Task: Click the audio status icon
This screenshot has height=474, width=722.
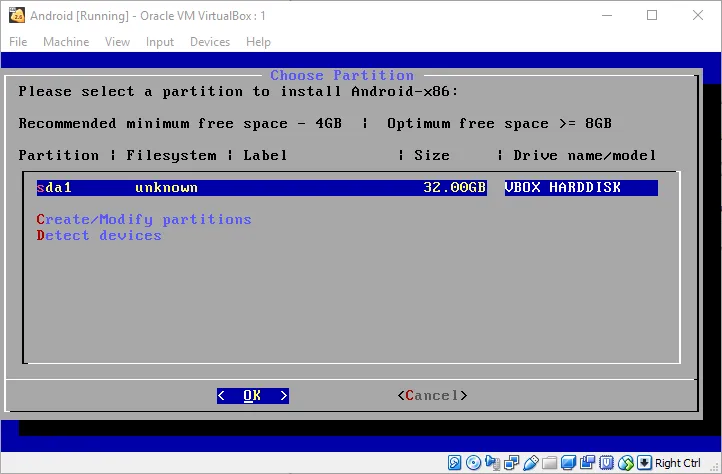Action: pos(492,463)
